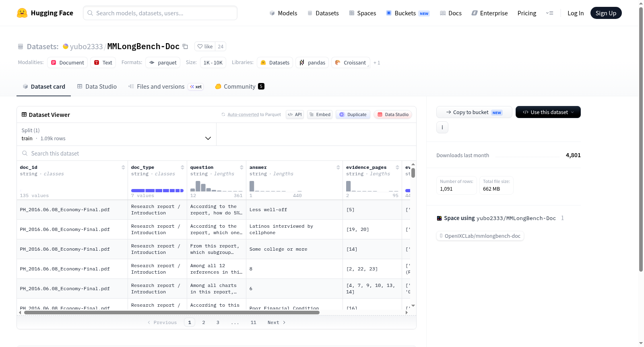Go to Spaces
The width and height of the screenshot is (644, 347).
(362, 13)
